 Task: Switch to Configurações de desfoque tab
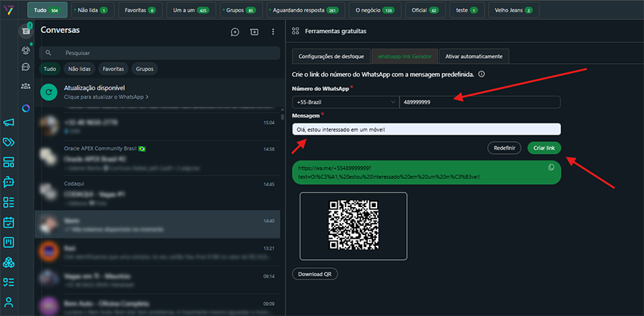pos(330,56)
